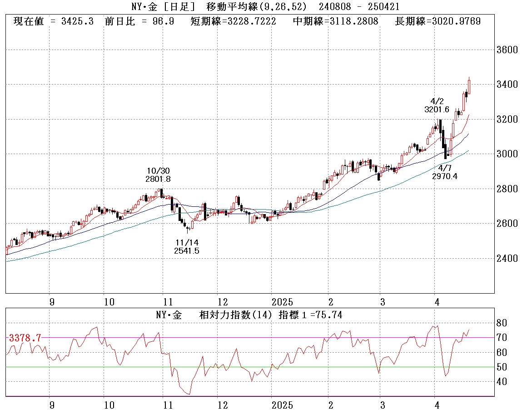This screenshot has width=532, height=410.
Task: Select the 中期線 mid-term average value label
Action: [335, 21]
